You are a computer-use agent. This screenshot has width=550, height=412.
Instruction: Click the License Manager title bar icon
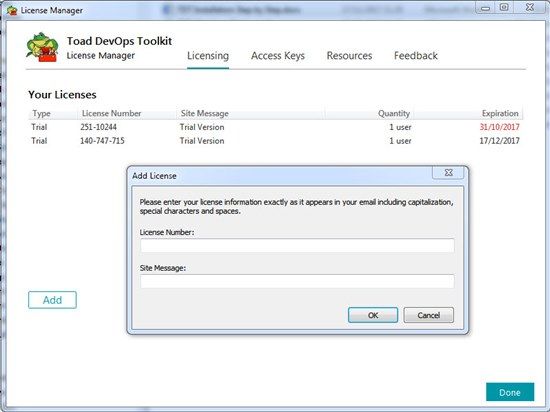tap(12, 11)
